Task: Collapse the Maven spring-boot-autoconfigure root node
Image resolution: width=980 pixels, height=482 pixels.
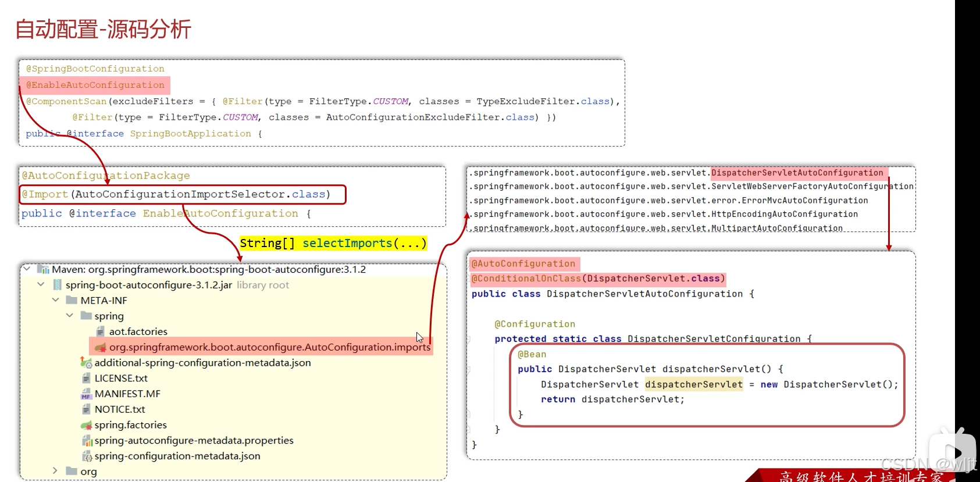Action: tap(26, 269)
